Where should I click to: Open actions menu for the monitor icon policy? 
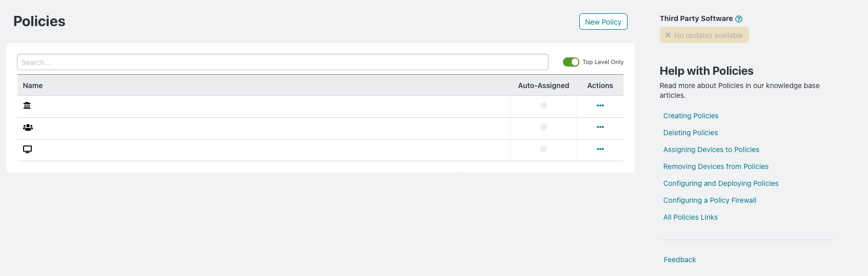tap(600, 149)
